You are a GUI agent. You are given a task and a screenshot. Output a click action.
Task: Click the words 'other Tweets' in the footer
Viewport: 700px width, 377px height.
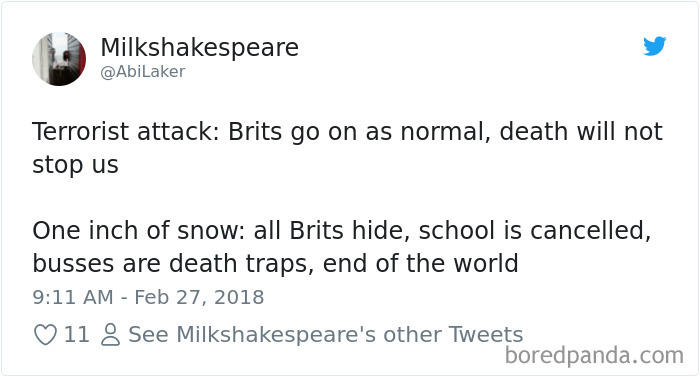tap(453, 335)
